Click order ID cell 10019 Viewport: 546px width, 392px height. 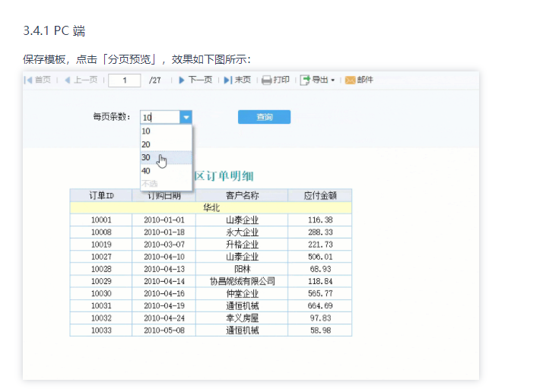tap(101, 245)
